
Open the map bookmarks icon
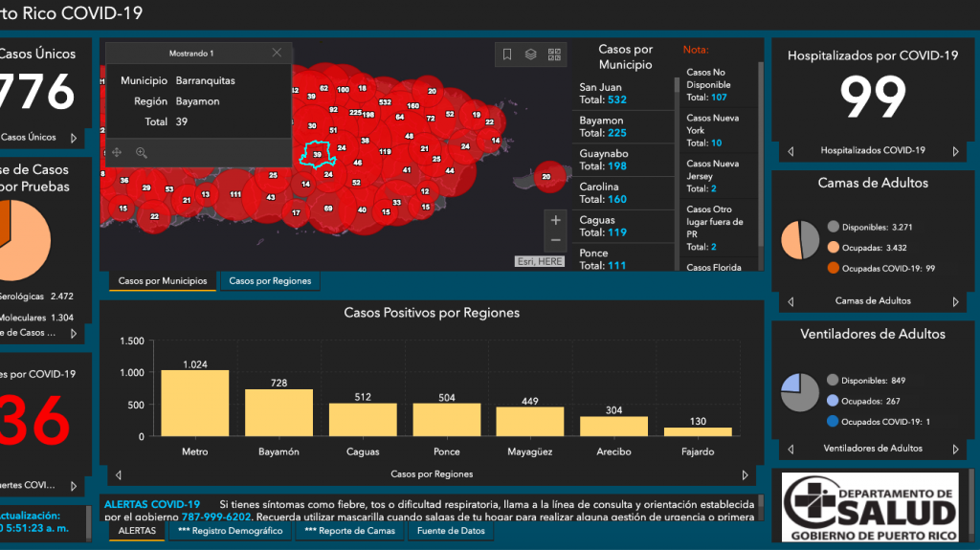[507, 55]
